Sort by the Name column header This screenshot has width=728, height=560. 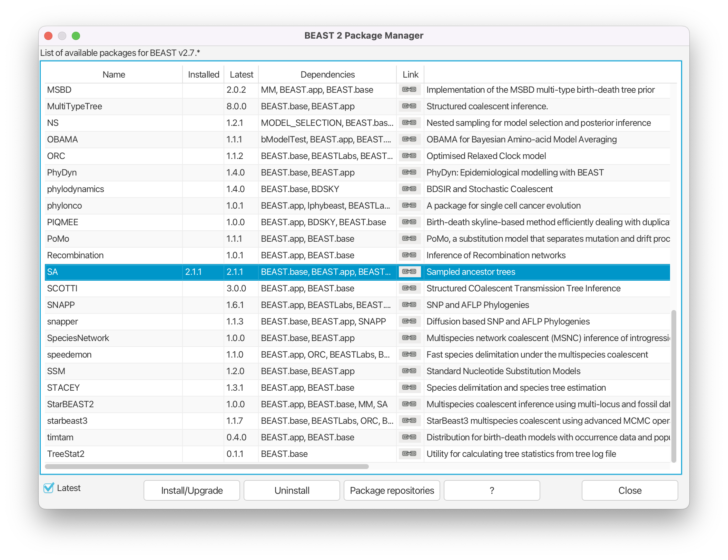[114, 74]
